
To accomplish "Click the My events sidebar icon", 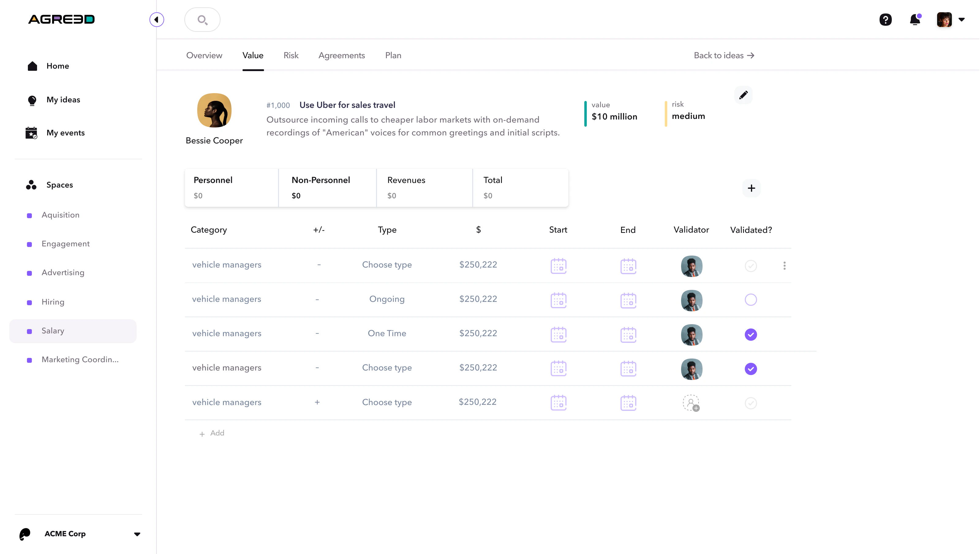I will pyautogui.click(x=32, y=132).
